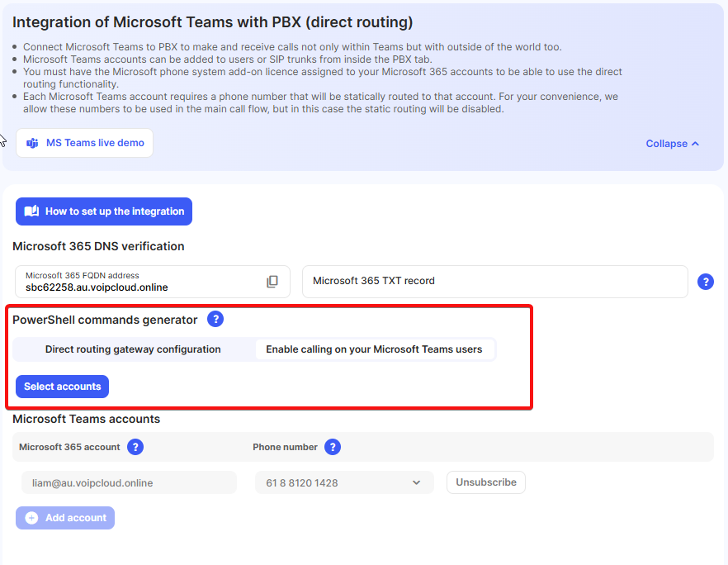This screenshot has width=728, height=565.
Task: Show help for Microsoft 365 account column
Action: coord(135,447)
